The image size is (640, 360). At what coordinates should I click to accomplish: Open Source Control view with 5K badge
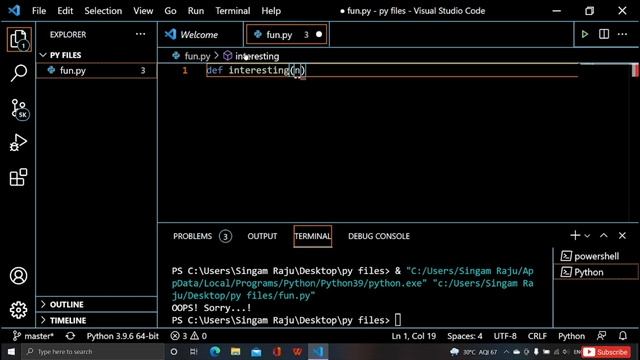(19, 109)
